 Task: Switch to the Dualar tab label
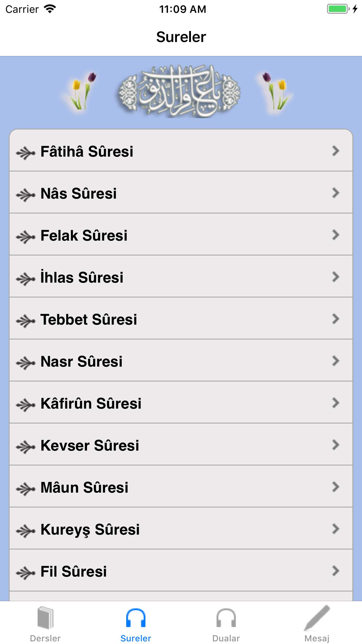click(226, 638)
